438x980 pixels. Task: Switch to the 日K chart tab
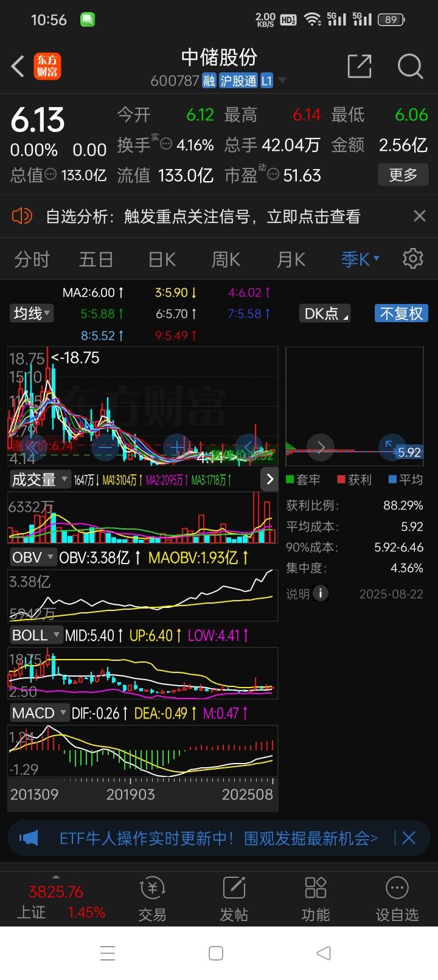click(x=162, y=260)
